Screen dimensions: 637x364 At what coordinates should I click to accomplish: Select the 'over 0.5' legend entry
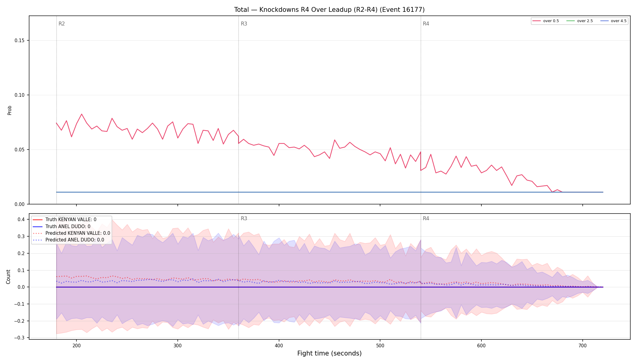(546, 21)
